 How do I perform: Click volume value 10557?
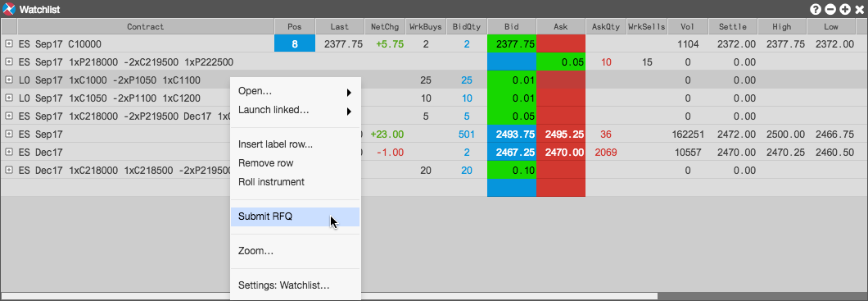point(688,153)
